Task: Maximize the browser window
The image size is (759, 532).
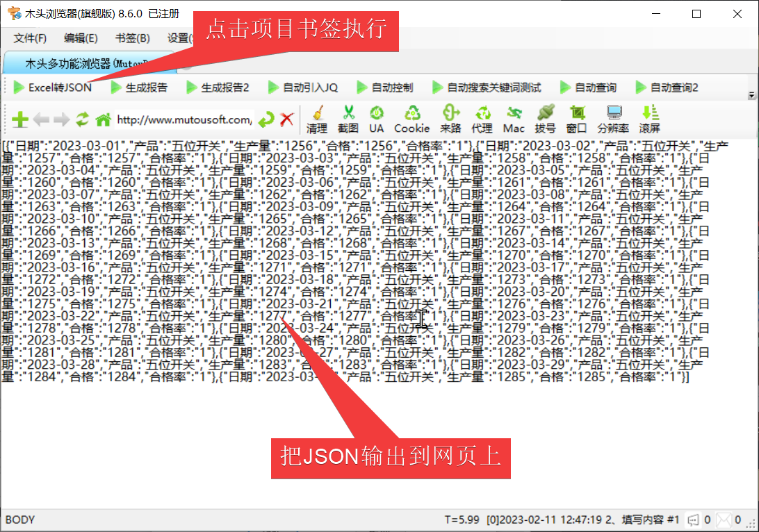Action: pos(696,14)
